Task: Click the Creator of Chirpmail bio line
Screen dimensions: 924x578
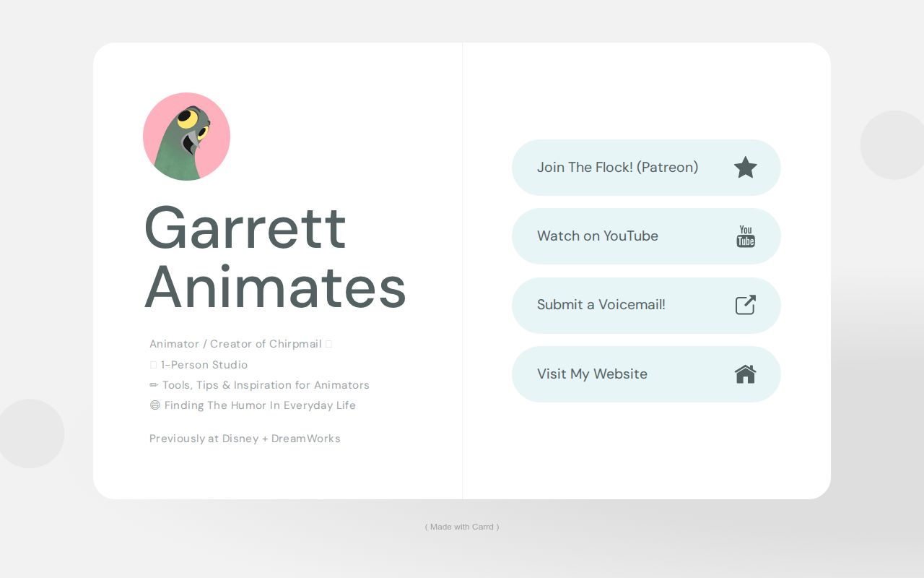Action: (236, 344)
